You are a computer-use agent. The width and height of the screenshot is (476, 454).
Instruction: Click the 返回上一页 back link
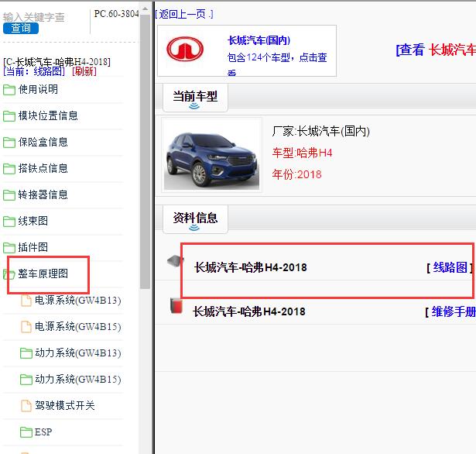click(184, 14)
